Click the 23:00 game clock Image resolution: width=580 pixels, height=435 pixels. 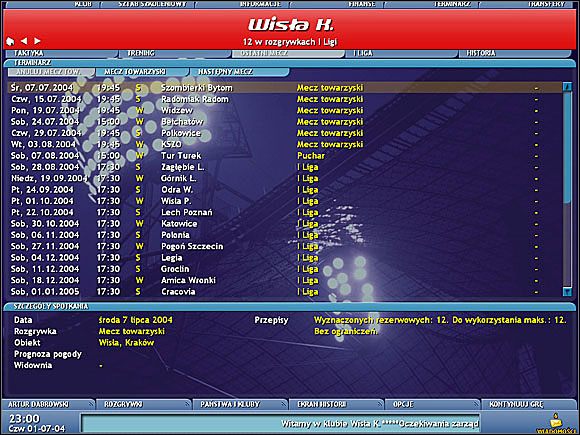24,418
